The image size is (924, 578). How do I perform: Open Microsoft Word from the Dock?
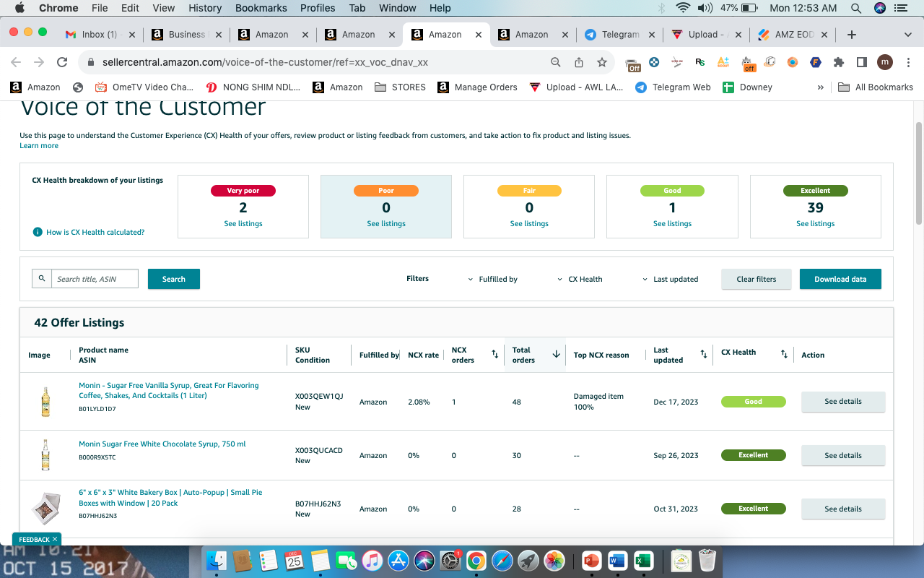(617, 561)
